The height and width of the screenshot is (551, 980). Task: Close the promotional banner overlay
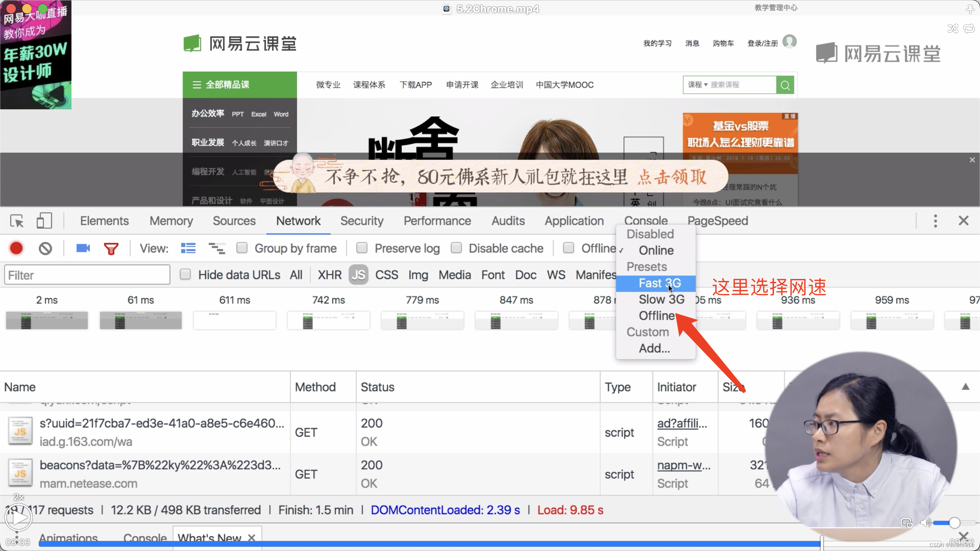tap(972, 160)
